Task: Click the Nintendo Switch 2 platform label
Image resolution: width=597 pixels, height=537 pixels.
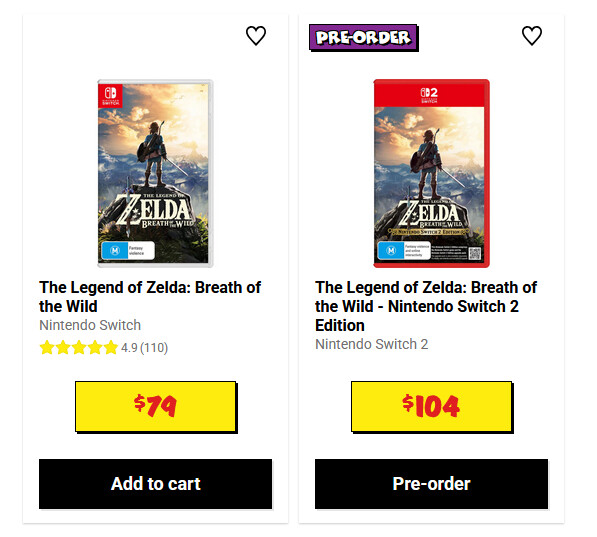Action: (x=372, y=344)
